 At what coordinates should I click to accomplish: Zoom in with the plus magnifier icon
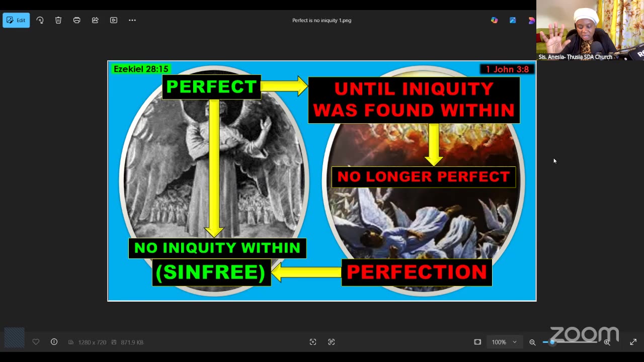(x=607, y=342)
